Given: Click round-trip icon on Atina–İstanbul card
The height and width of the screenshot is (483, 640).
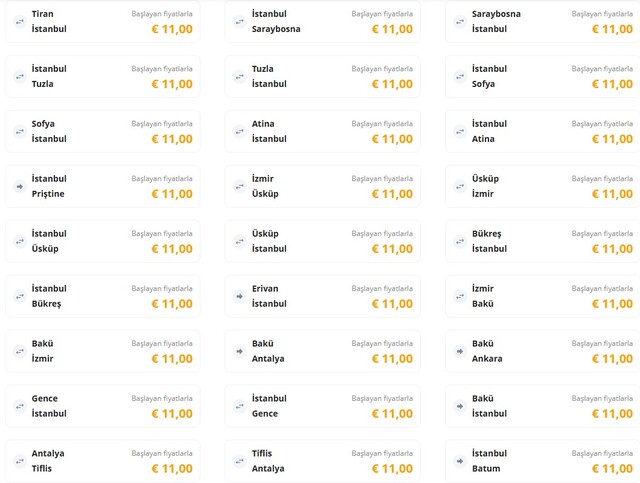Looking at the screenshot, I should pyautogui.click(x=239, y=131).
